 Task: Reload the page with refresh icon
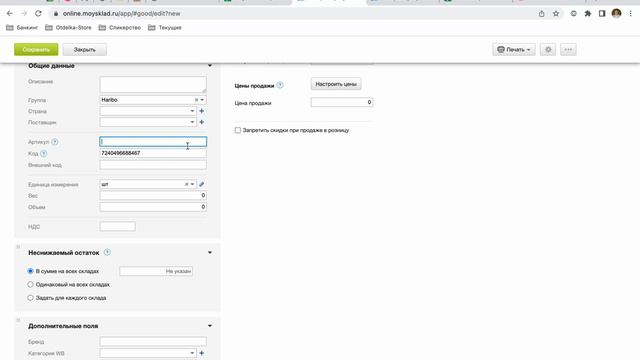coord(38,13)
